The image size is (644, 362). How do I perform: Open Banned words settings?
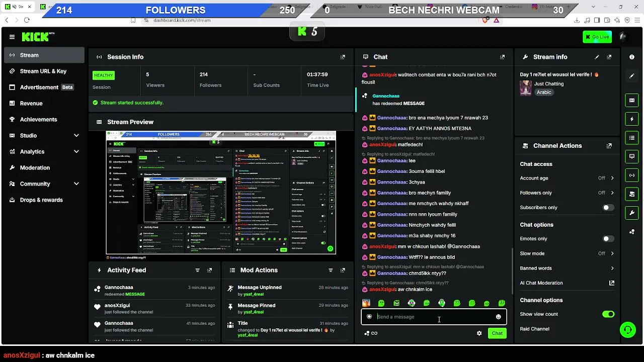point(567,268)
